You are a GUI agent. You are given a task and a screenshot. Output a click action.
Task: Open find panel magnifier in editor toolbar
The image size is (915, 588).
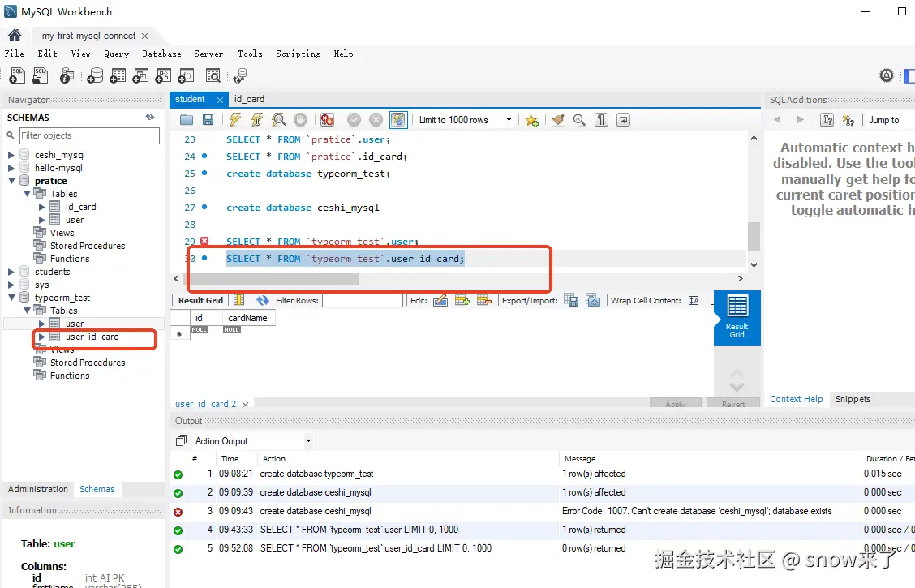579,119
